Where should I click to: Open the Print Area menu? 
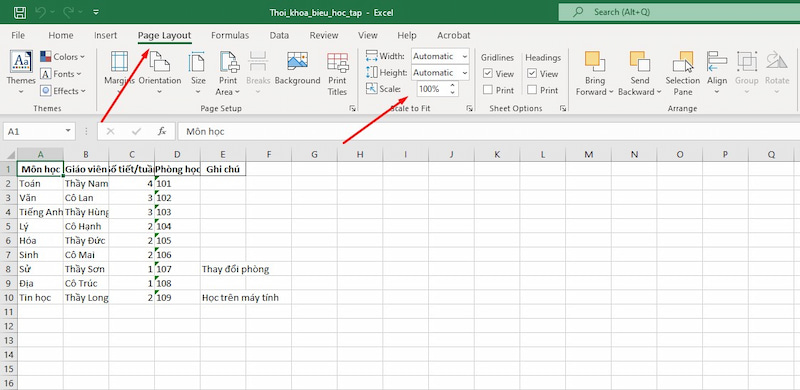tap(228, 72)
